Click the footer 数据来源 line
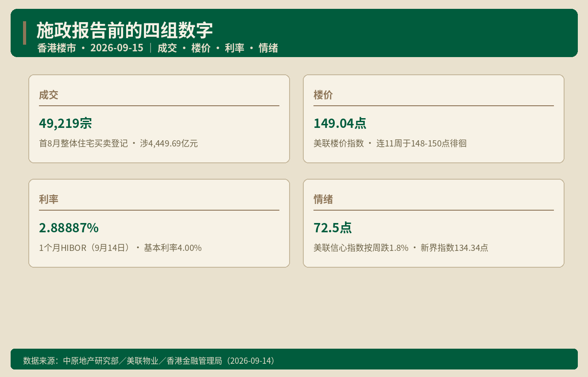 pos(149,361)
